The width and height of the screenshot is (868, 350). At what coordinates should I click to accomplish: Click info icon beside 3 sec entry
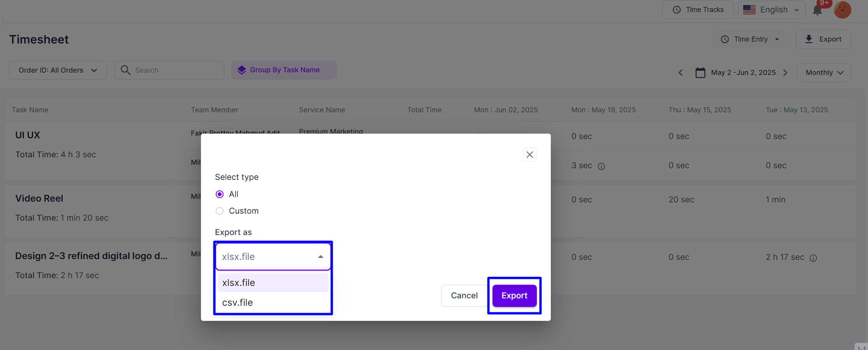tap(601, 166)
